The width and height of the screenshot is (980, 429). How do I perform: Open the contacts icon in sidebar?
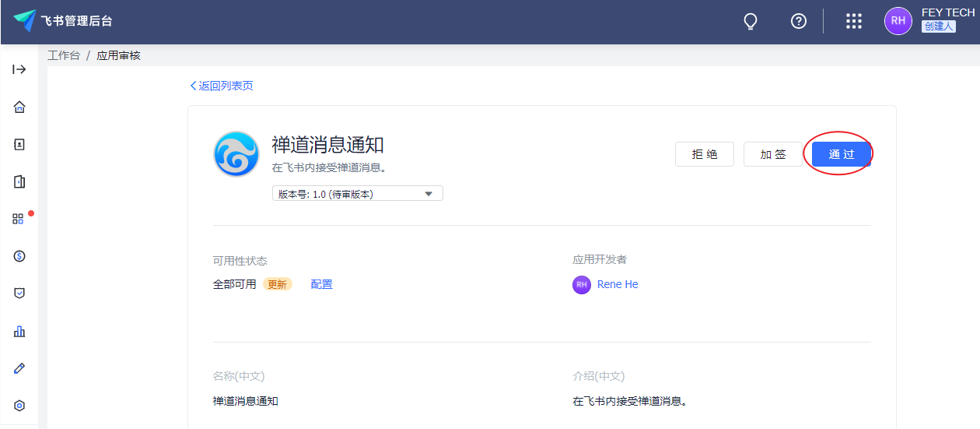tap(19, 145)
